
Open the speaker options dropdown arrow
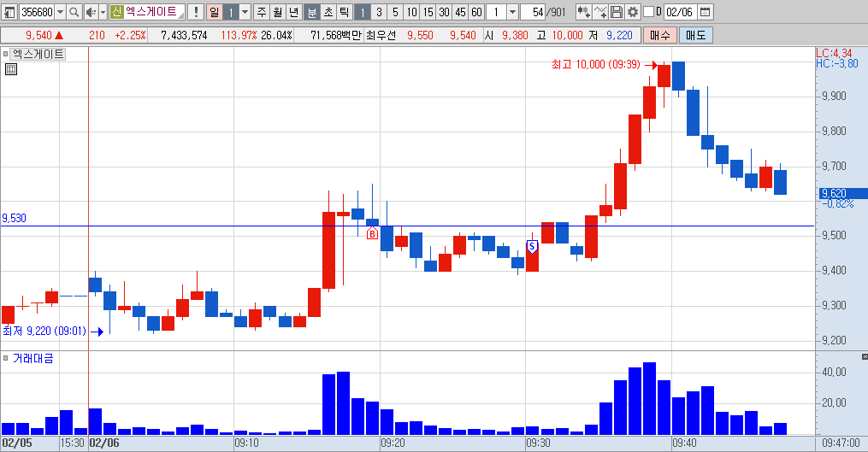point(103,12)
